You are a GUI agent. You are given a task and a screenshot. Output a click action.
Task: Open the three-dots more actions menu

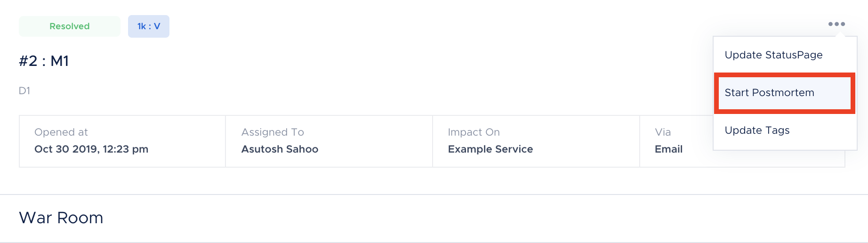[x=836, y=24]
